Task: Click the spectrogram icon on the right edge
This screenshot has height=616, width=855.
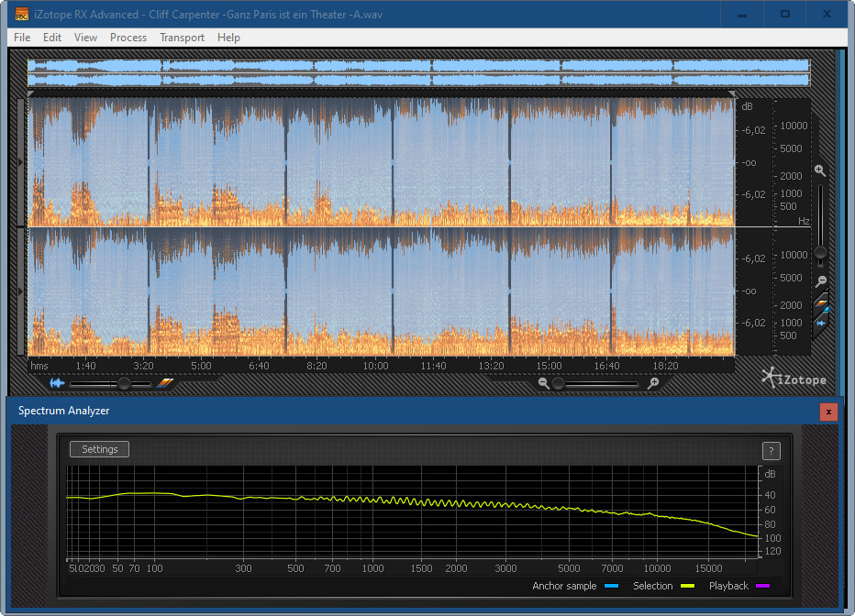Action: point(822,303)
